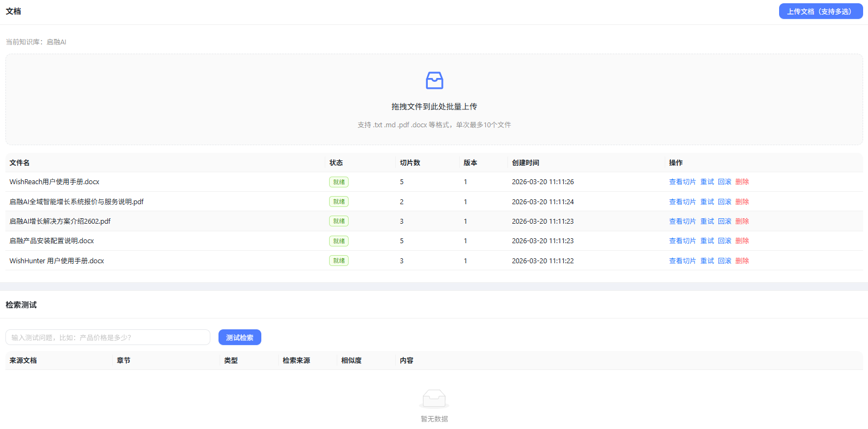View slices for WishReach用户使用手册.docx

[x=682, y=182]
